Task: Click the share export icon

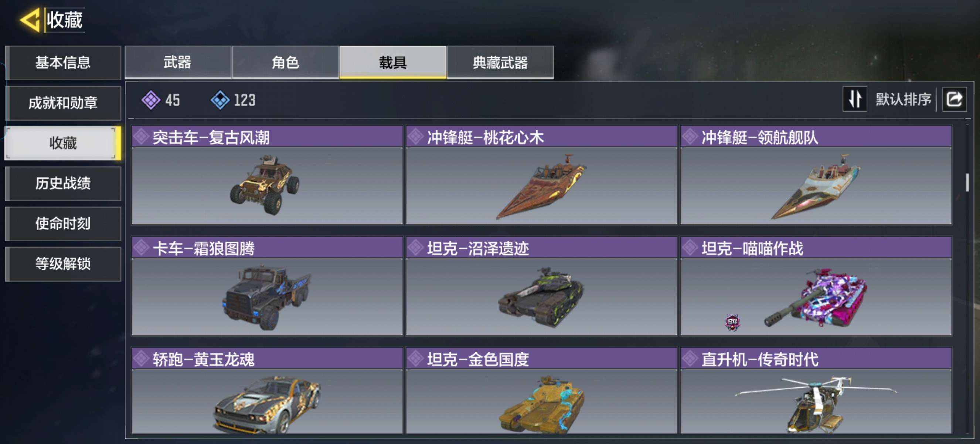Action: point(954,100)
